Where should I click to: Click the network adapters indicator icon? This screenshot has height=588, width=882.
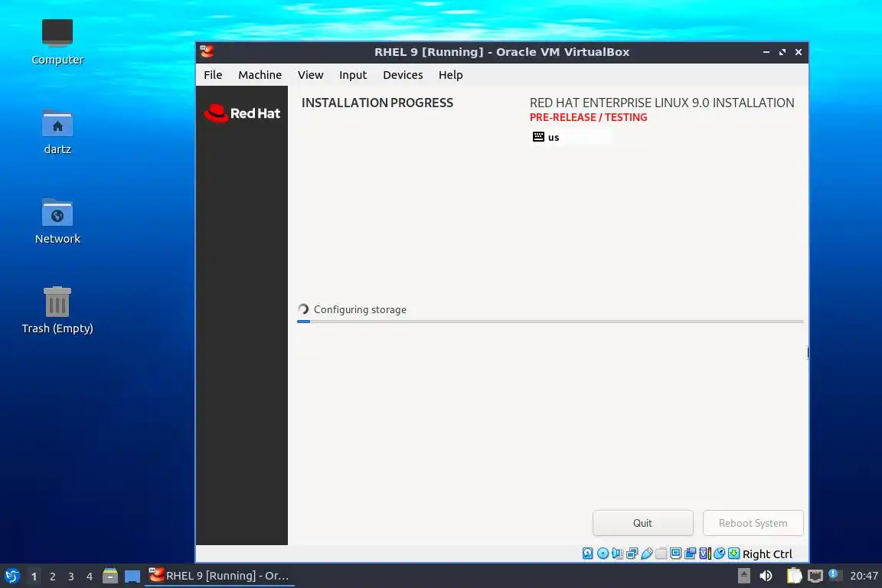pyautogui.click(x=632, y=554)
